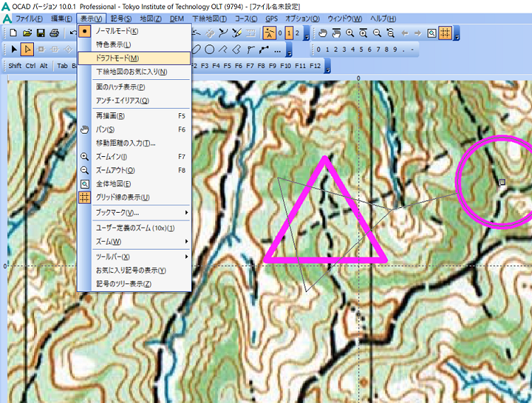
Task: Select the stairway drawing mode icon
Action: point(250,49)
